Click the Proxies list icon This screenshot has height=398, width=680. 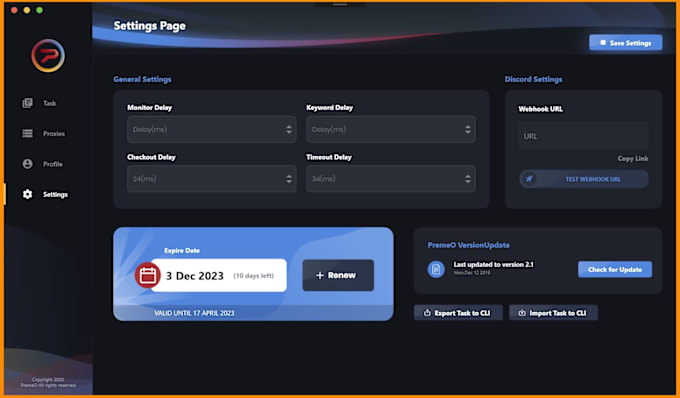coord(27,134)
